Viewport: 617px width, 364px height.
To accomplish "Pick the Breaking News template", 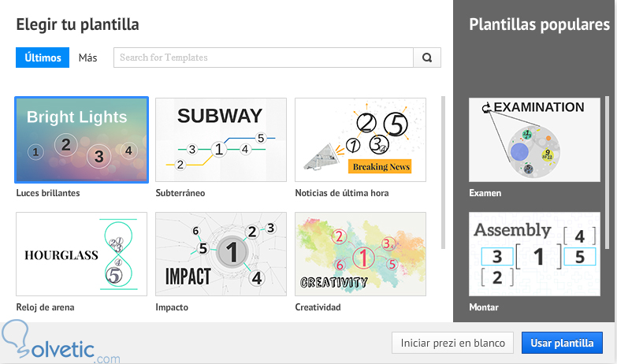I will pyautogui.click(x=360, y=140).
